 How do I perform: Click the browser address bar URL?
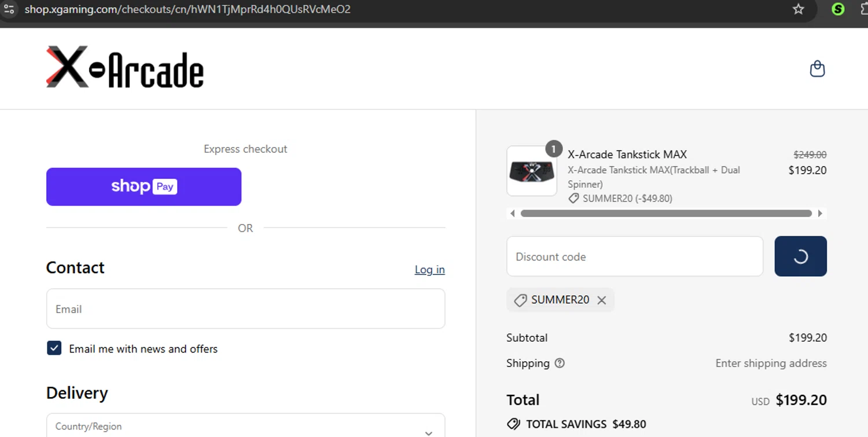click(x=187, y=9)
